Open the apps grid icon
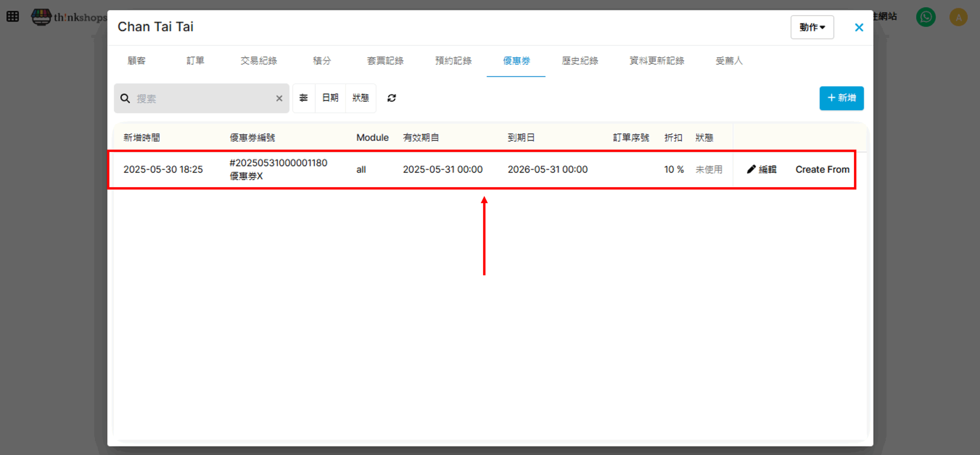Image resolution: width=980 pixels, height=455 pixels. (x=13, y=16)
